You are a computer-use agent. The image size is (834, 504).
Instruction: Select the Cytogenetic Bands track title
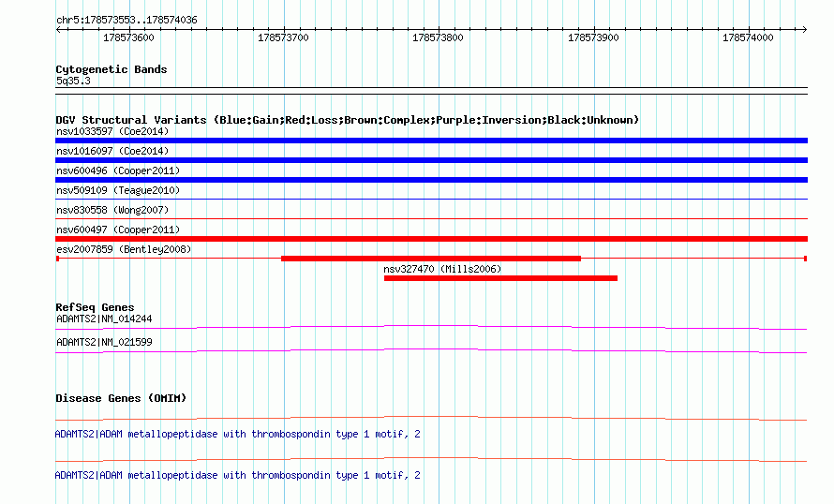click(112, 69)
